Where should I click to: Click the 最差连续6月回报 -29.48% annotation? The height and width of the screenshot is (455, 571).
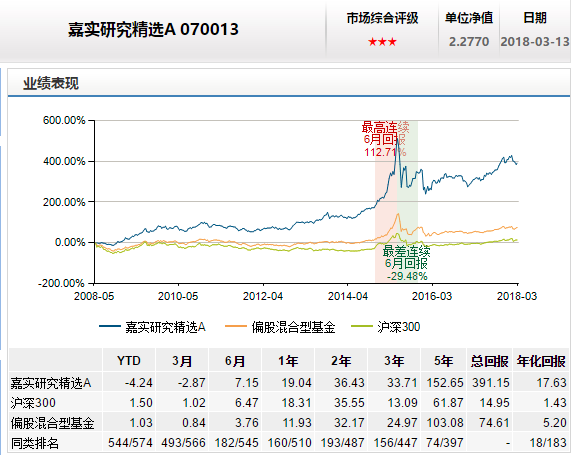click(406, 263)
